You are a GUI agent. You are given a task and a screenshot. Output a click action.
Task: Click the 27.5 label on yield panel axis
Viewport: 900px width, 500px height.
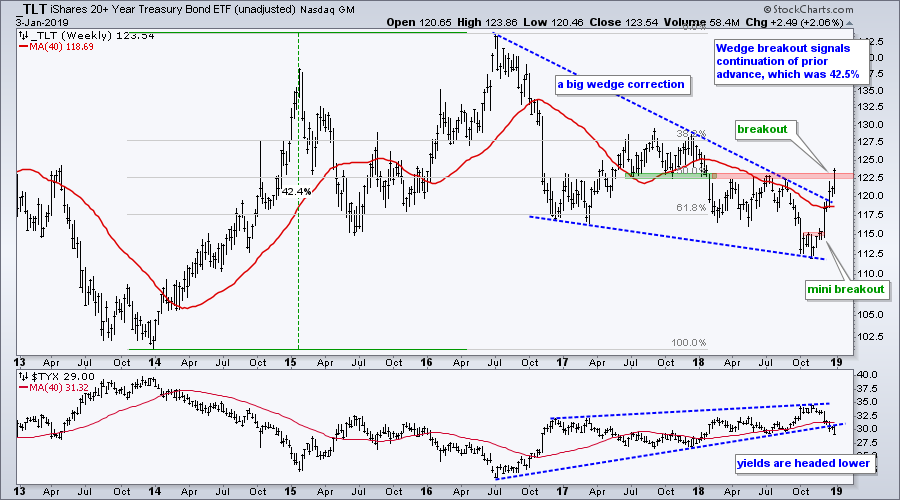(866, 443)
